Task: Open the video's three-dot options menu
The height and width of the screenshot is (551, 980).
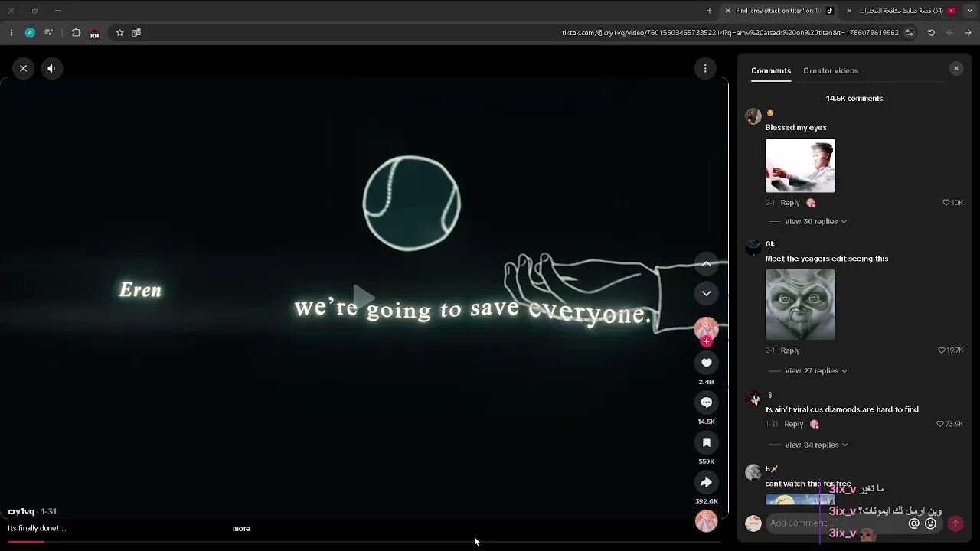Action: pos(705,69)
